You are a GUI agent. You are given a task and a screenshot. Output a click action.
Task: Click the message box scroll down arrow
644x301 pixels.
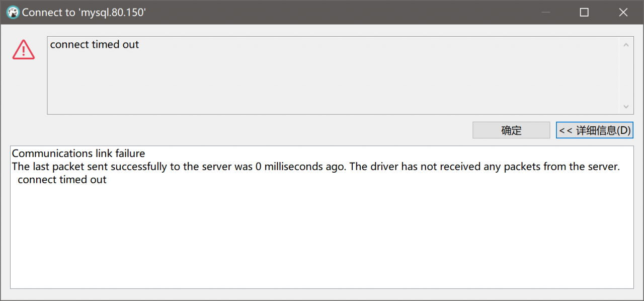626,106
